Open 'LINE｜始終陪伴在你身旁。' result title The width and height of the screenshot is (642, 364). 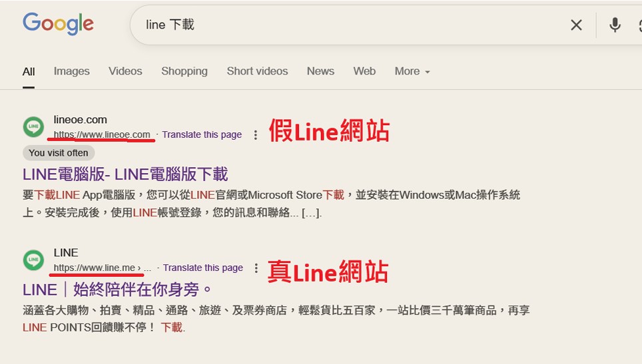click(x=117, y=290)
